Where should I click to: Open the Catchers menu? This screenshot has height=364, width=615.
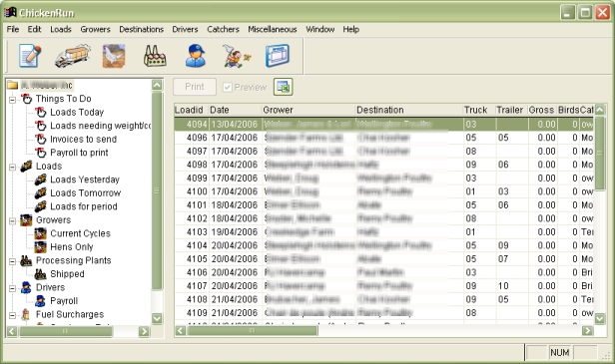pos(223,29)
